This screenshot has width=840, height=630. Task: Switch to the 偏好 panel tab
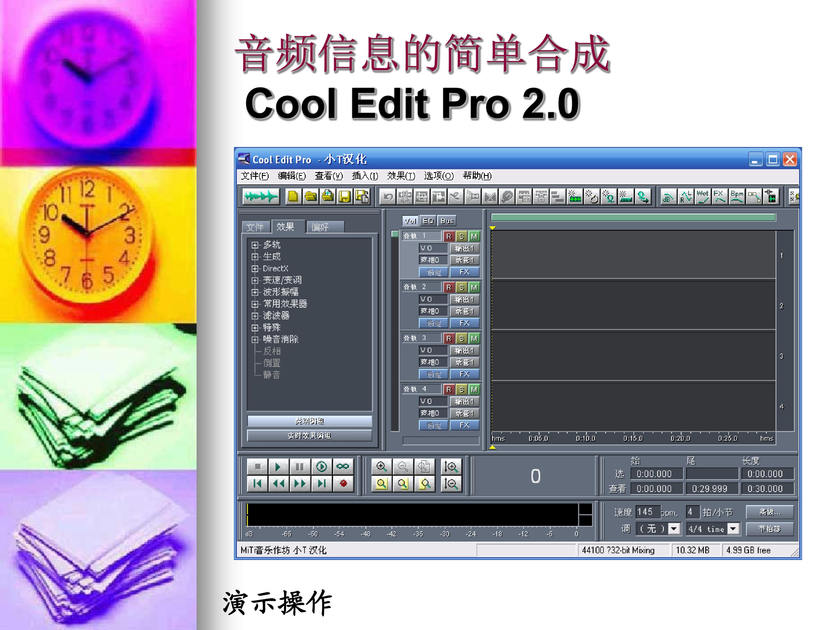(x=325, y=227)
